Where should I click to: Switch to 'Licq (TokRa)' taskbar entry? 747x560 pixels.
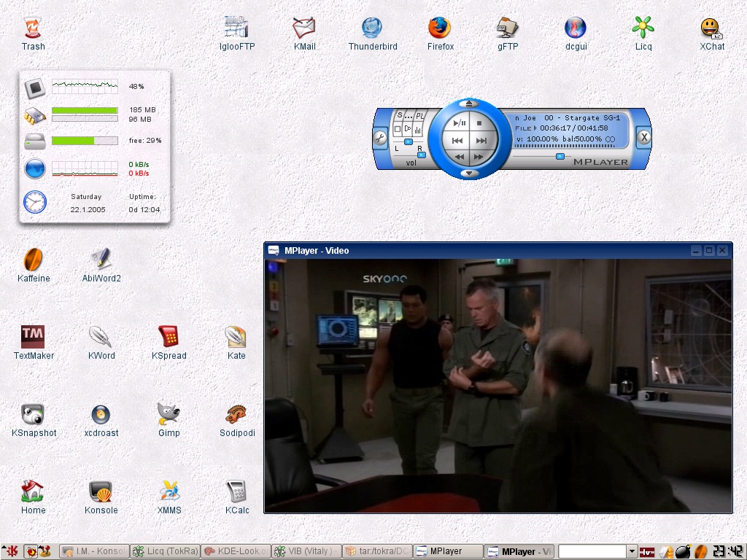pyautogui.click(x=165, y=551)
